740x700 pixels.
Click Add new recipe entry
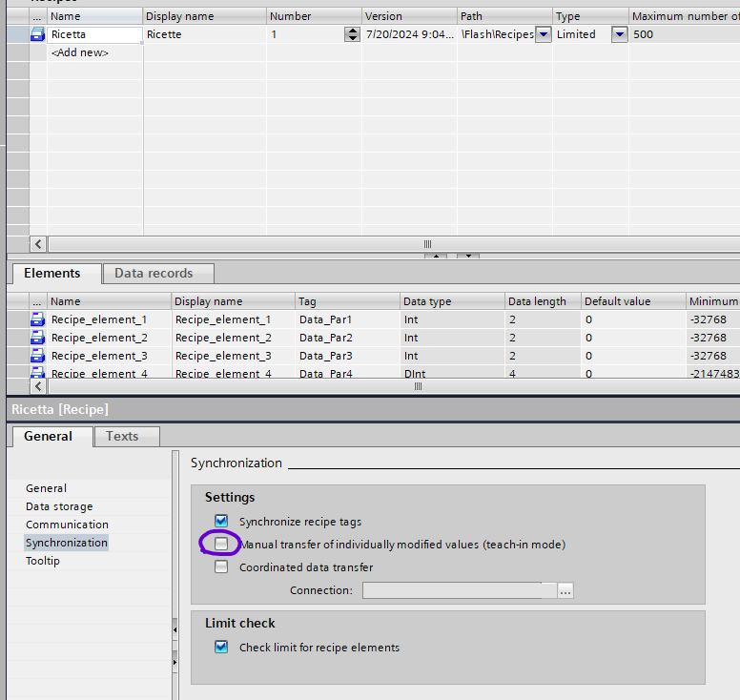(79, 52)
